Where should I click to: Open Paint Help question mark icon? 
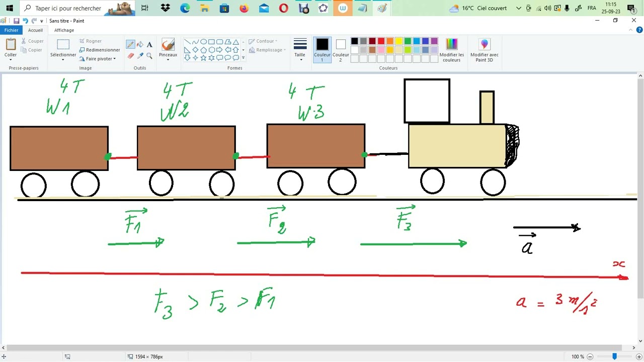pos(639,30)
